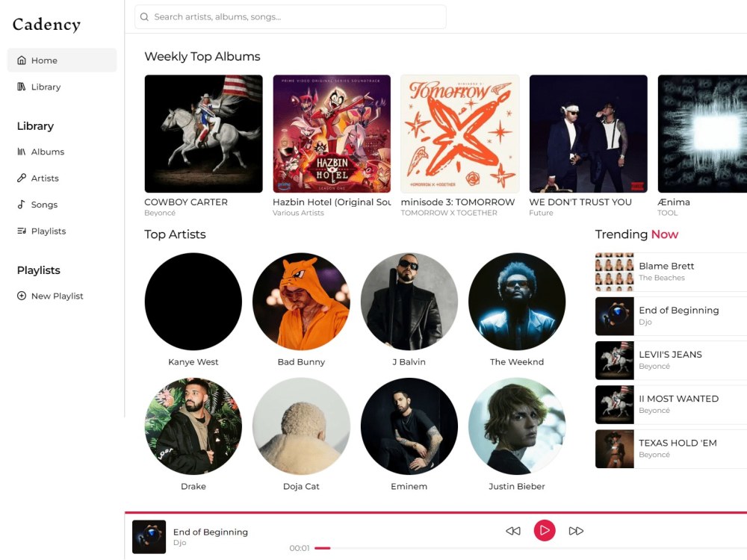
Task: Open Home from the sidebar
Action: click(62, 60)
